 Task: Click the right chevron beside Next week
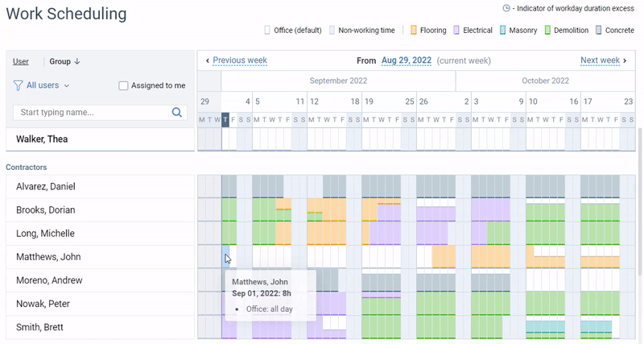point(625,60)
